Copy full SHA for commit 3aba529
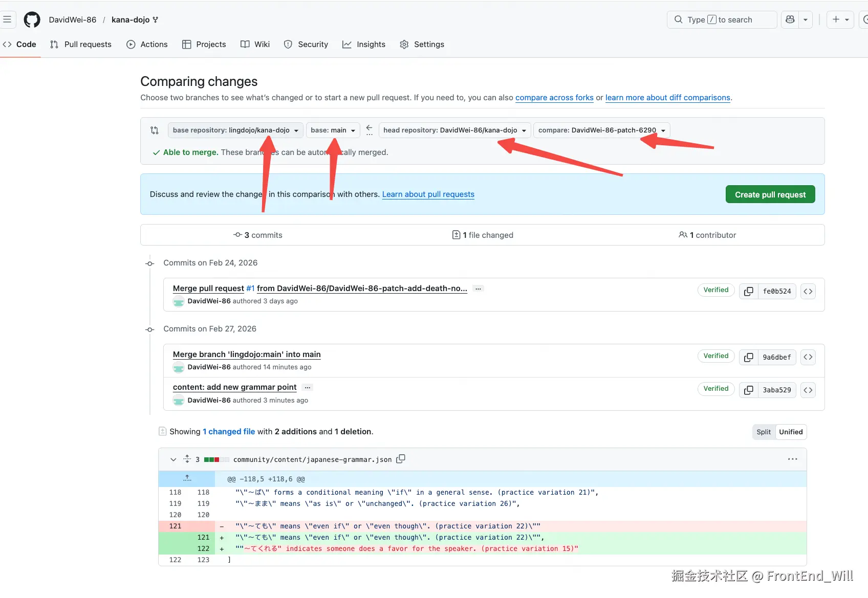 click(x=749, y=390)
